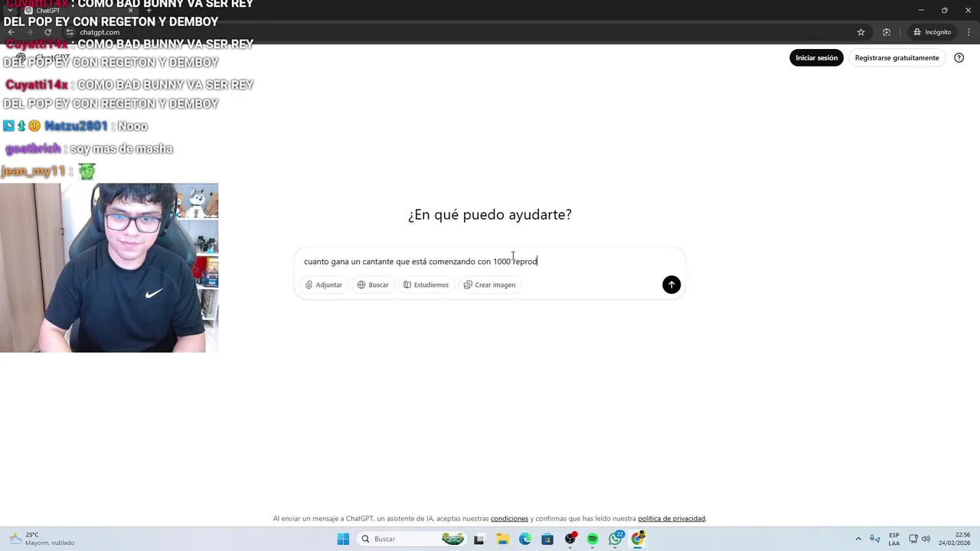This screenshot has width=980, height=551.
Task: Click the Crear imagen button
Action: (489, 285)
